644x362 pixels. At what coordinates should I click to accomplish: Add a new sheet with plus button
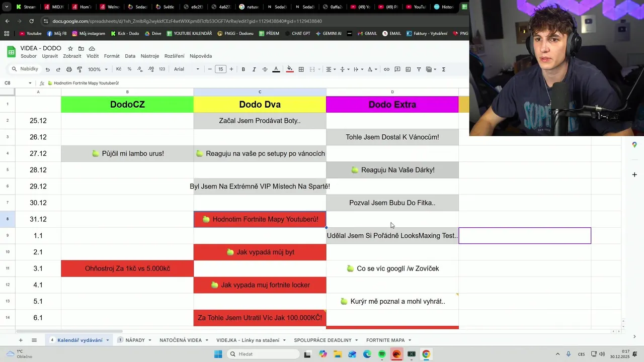click(21, 340)
